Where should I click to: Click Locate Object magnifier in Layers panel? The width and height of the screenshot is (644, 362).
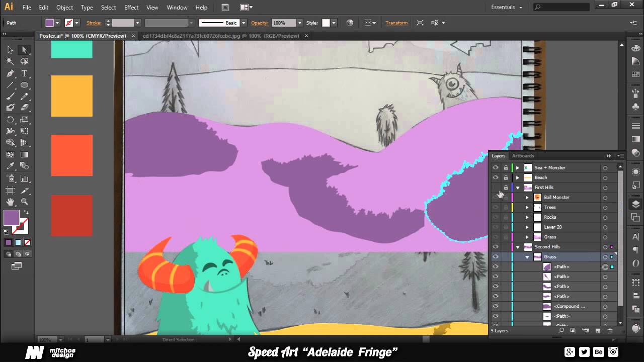click(x=561, y=331)
